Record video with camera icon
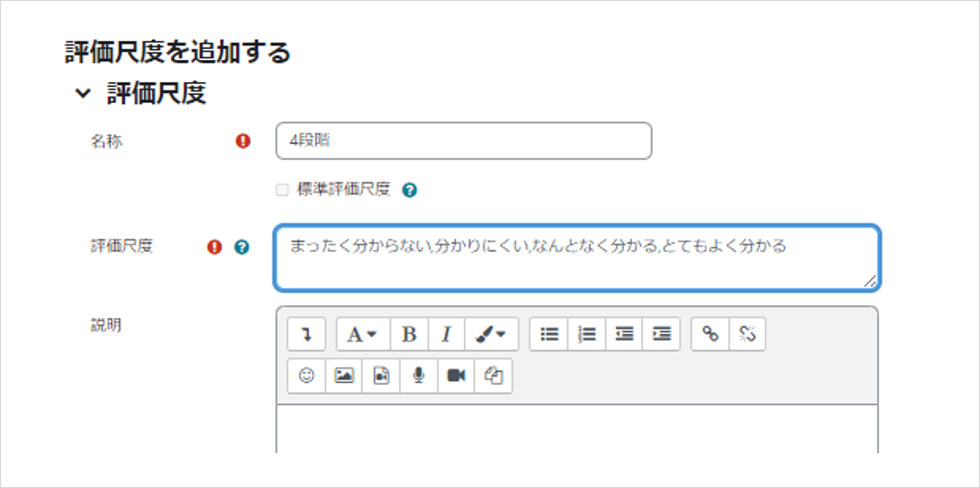The width and height of the screenshot is (980, 488). click(x=456, y=376)
